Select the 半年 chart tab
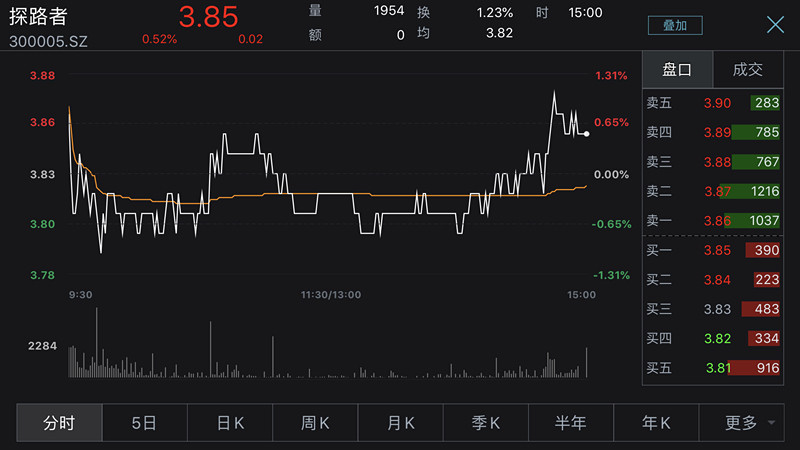Viewport: 800px width, 450px height. [x=571, y=422]
